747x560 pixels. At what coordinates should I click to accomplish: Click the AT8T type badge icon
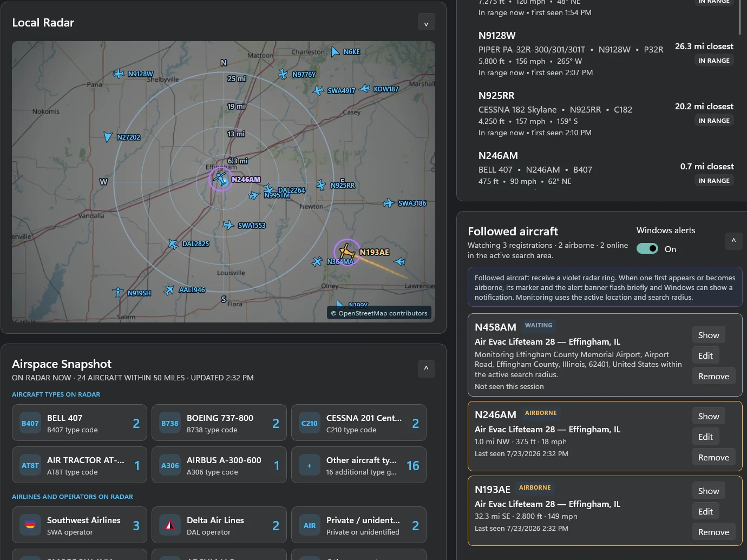pos(30,465)
